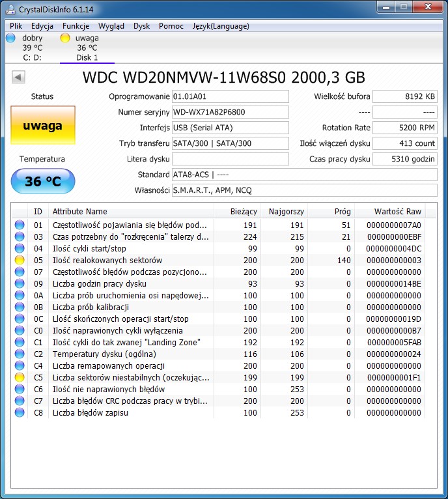Click the Attribute Name column header
The width and height of the screenshot is (448, 499).
tap(131, 211)
